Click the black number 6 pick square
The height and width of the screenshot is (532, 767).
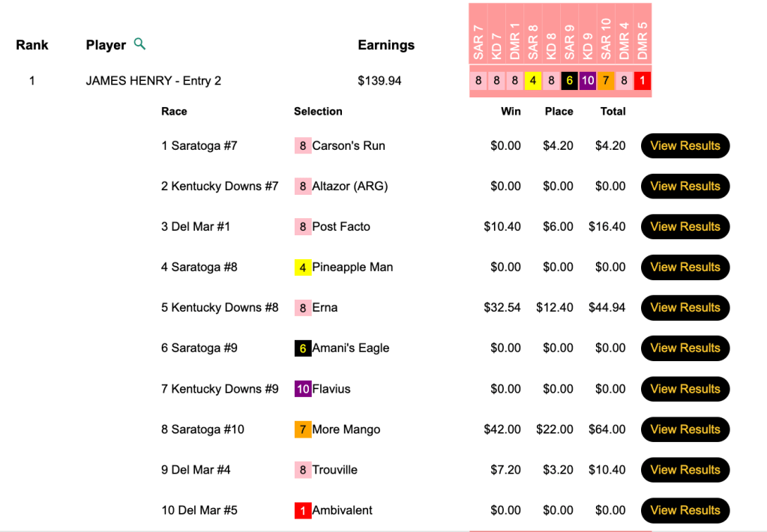click(569, 81)
